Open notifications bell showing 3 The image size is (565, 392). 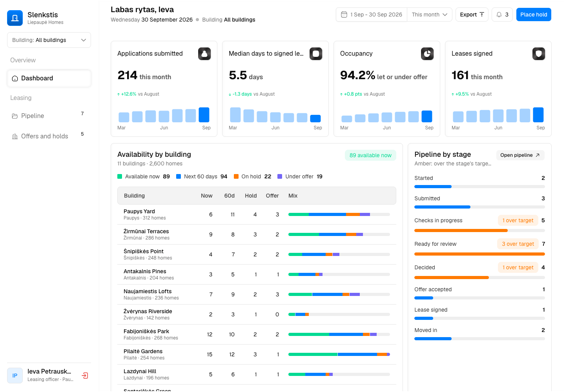point(502,15)
